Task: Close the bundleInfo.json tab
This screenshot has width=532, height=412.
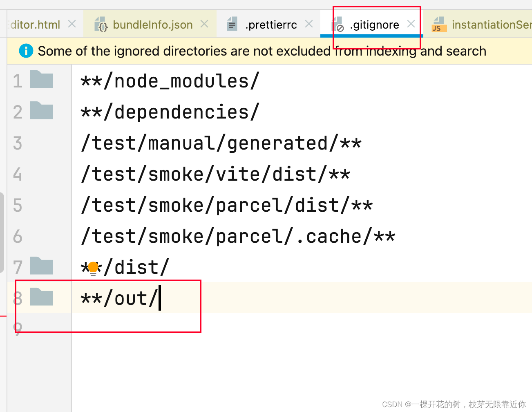Action: click(204, 24)
